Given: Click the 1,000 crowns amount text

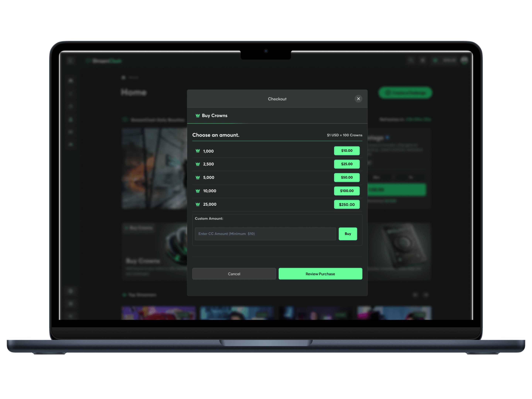Looking at the screenshot, I should click(208, 151).
